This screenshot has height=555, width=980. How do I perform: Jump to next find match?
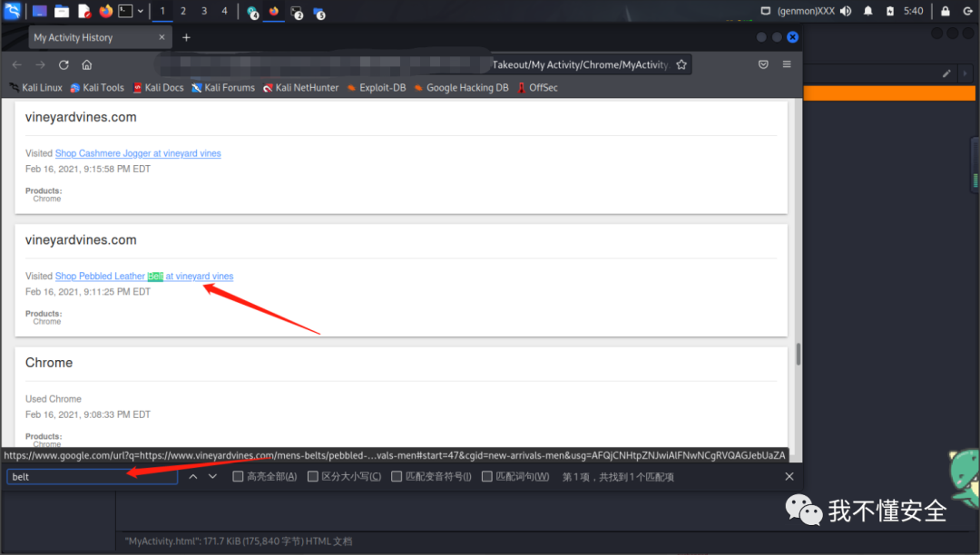pos(212,477)
